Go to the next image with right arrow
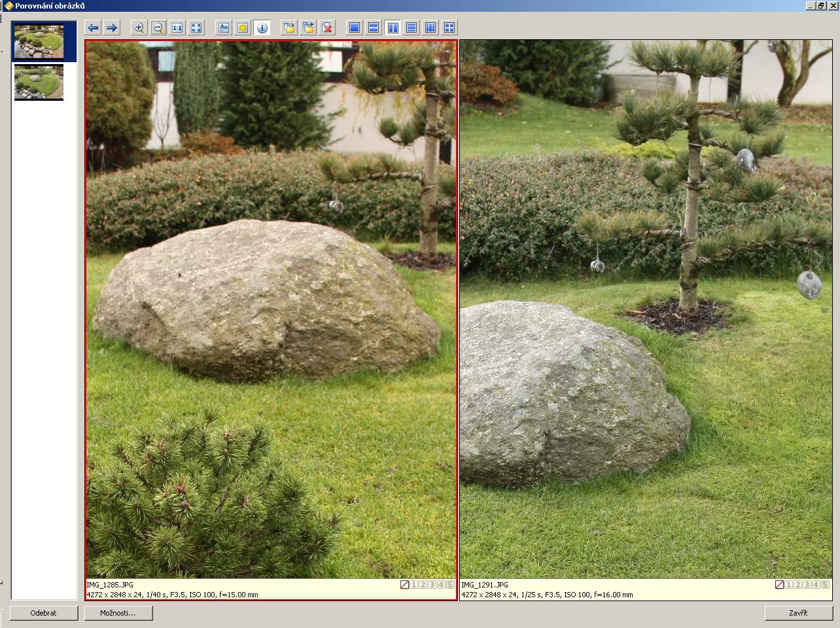The image size is (840, 628). point(112,27)
